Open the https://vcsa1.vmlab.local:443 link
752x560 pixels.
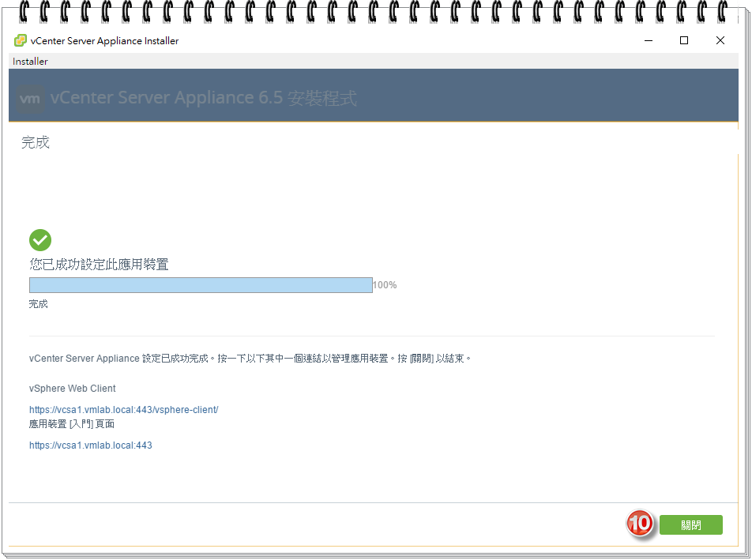point(91,445)
